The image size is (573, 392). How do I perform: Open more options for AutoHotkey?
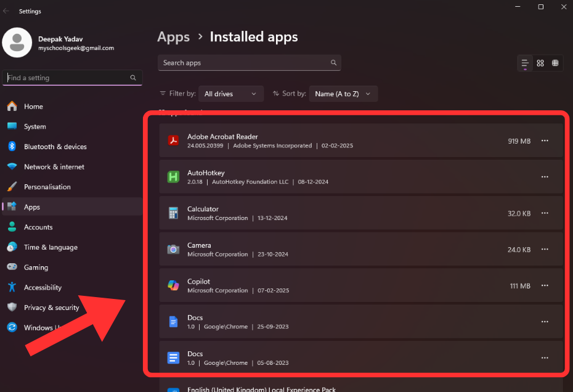545,177
